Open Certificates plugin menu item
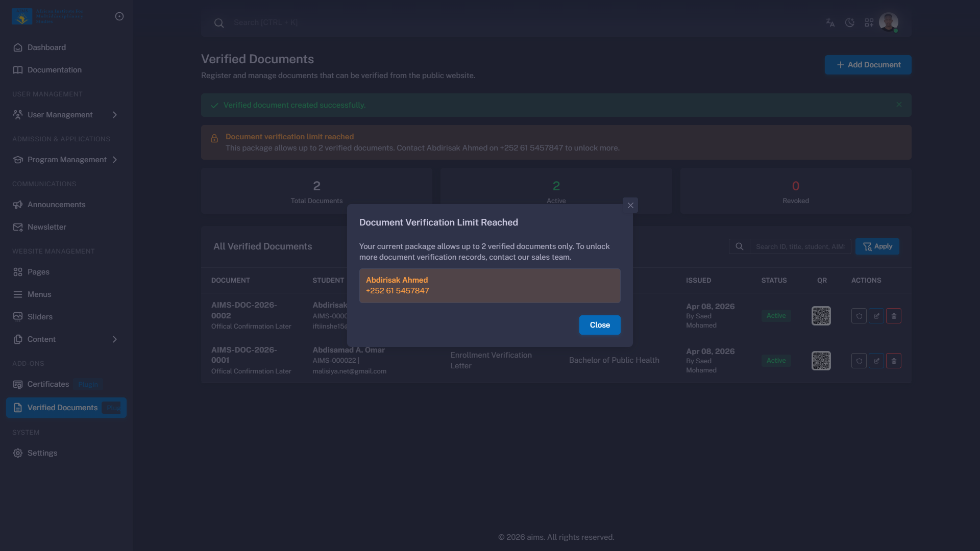Viewport: 980px width, 551px height. 48,384
